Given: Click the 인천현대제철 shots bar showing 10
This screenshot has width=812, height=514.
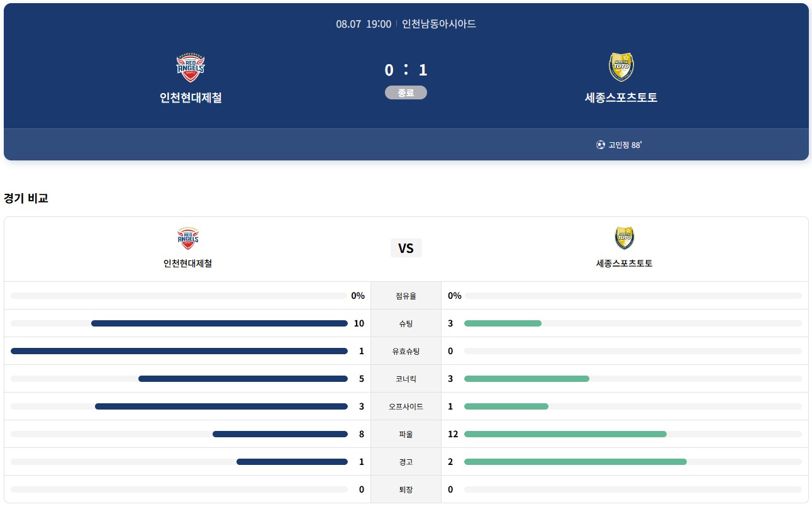Looking at the screenshot, I should [220, 323].
